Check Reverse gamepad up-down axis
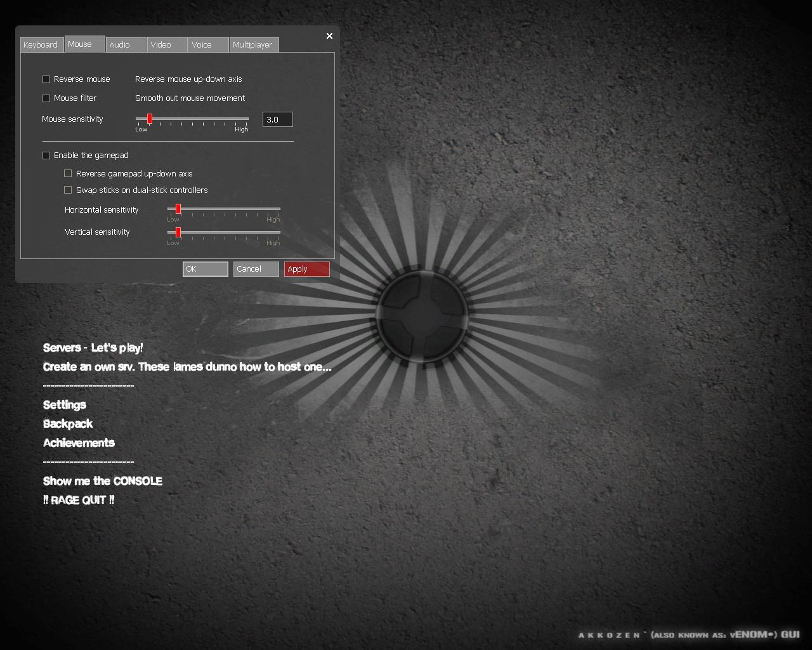Viewport: 812px width, 650px height. [68, 173]
